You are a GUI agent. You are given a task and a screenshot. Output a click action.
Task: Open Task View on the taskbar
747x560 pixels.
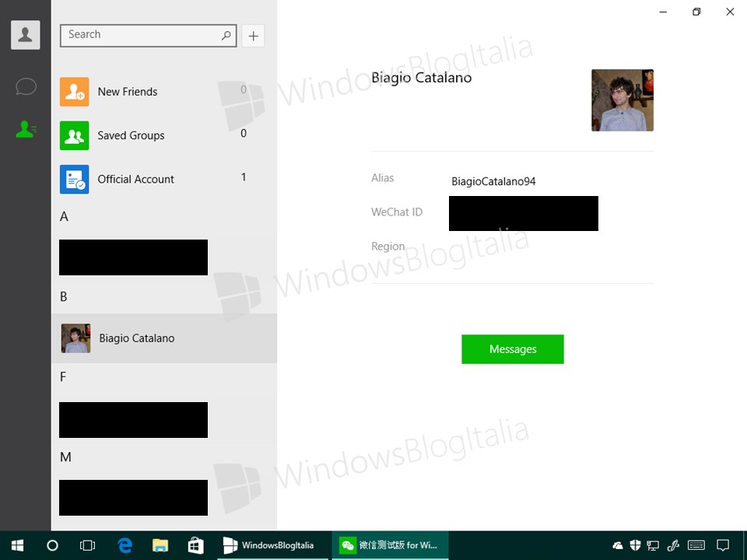[x=88, y=546]
